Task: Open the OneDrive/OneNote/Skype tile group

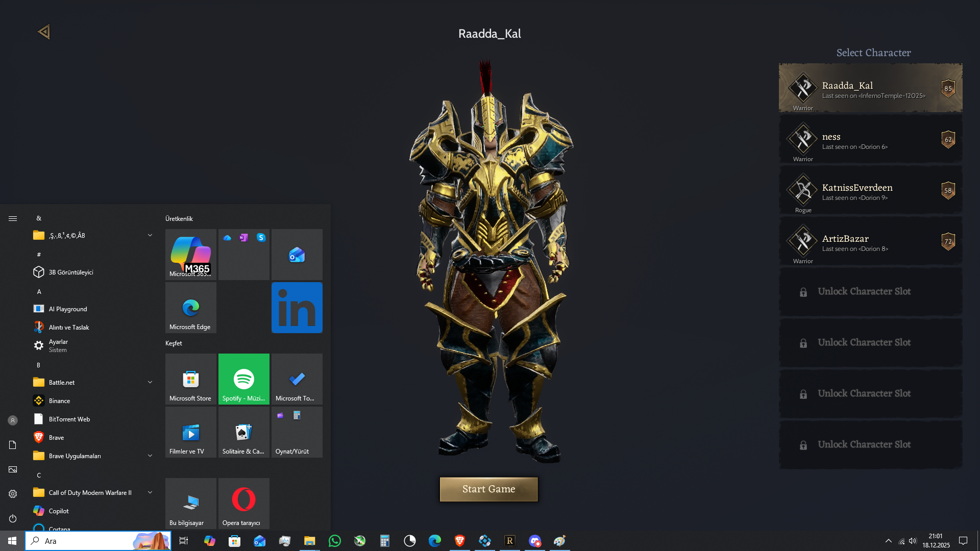Action: (244, 255)
